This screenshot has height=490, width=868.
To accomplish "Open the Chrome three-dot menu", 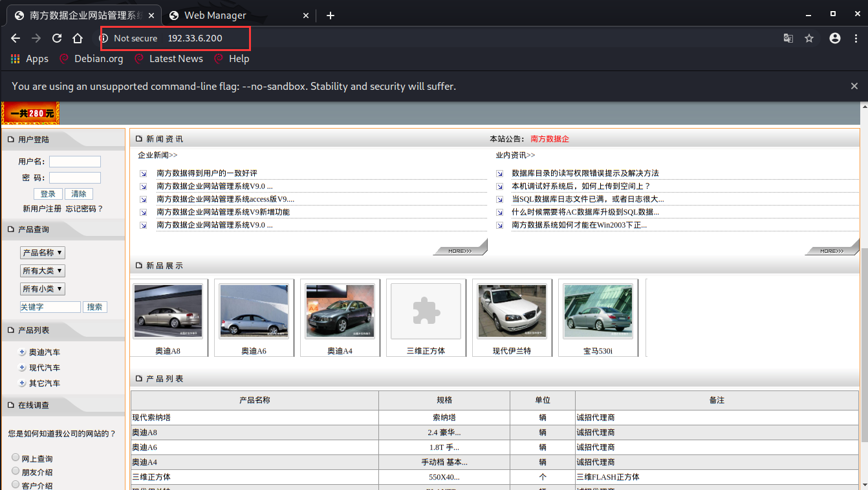I will tap(856, 38).
